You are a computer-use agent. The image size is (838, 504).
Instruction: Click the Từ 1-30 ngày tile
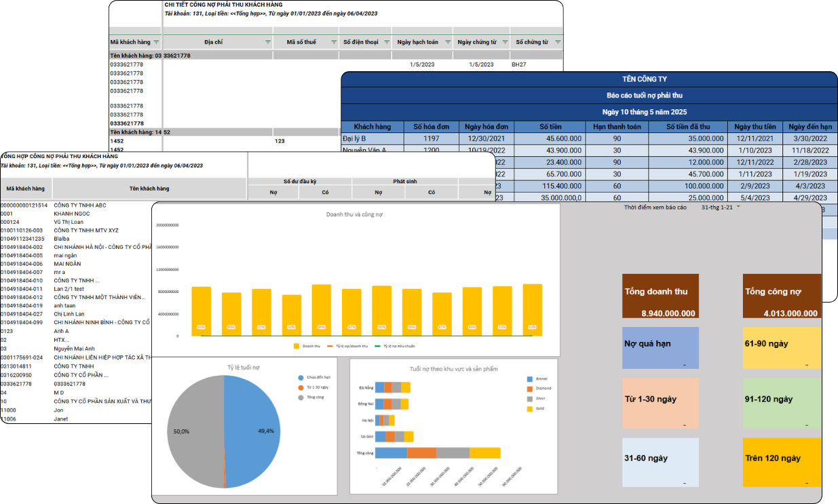point(660,404)
